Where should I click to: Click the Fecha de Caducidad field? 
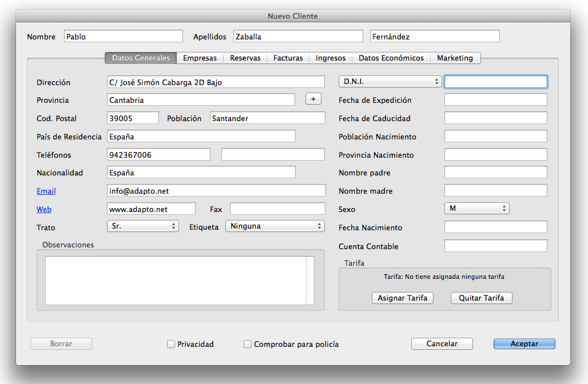[496, 118]
